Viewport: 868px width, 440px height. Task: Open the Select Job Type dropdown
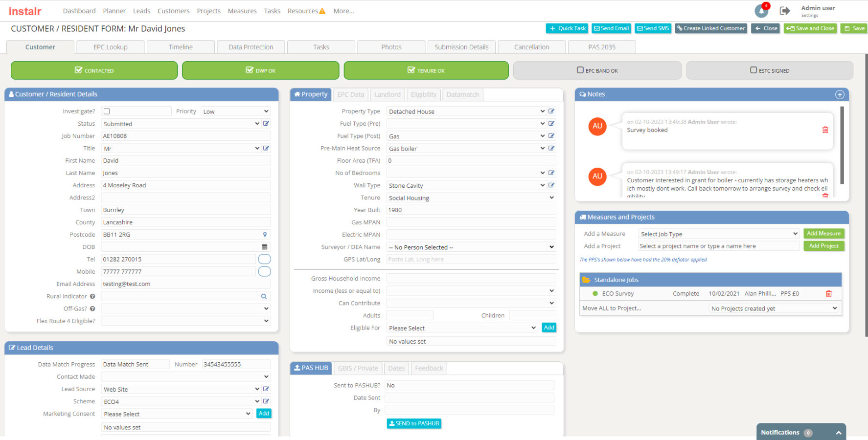(x=718, y=234)
